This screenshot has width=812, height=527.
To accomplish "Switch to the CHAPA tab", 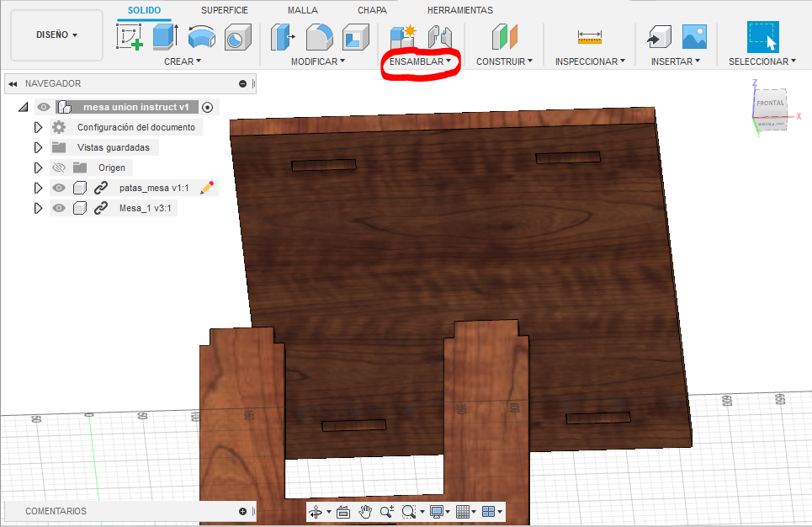I will click(372, 10).
